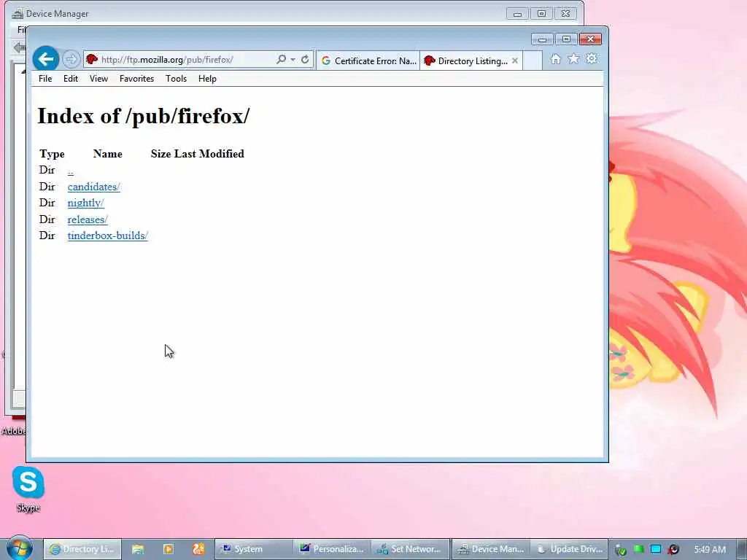Open Favorites with the star icon

pyautogui.click(x=573, y=59)
